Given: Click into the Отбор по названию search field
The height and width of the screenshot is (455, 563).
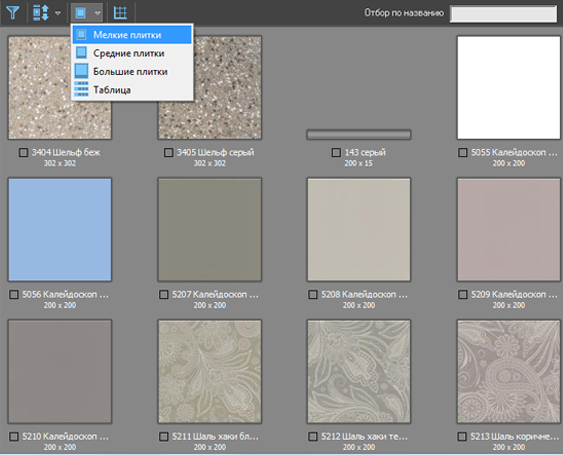Looking at the screenshot, I should [503, 14].
